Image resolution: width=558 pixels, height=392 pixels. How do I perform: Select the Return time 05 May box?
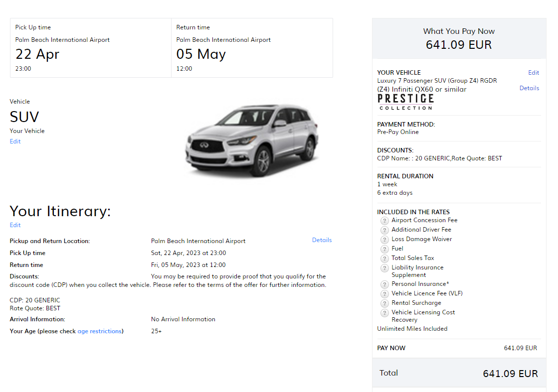point(252,48)
